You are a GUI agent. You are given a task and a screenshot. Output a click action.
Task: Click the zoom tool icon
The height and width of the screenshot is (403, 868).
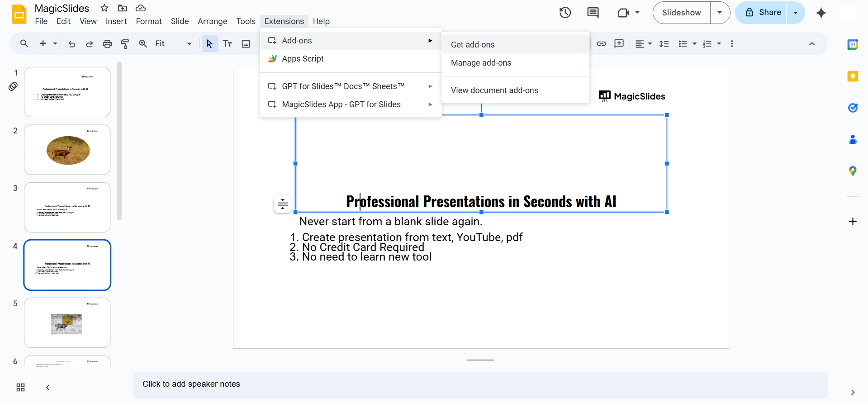(143, 43)
